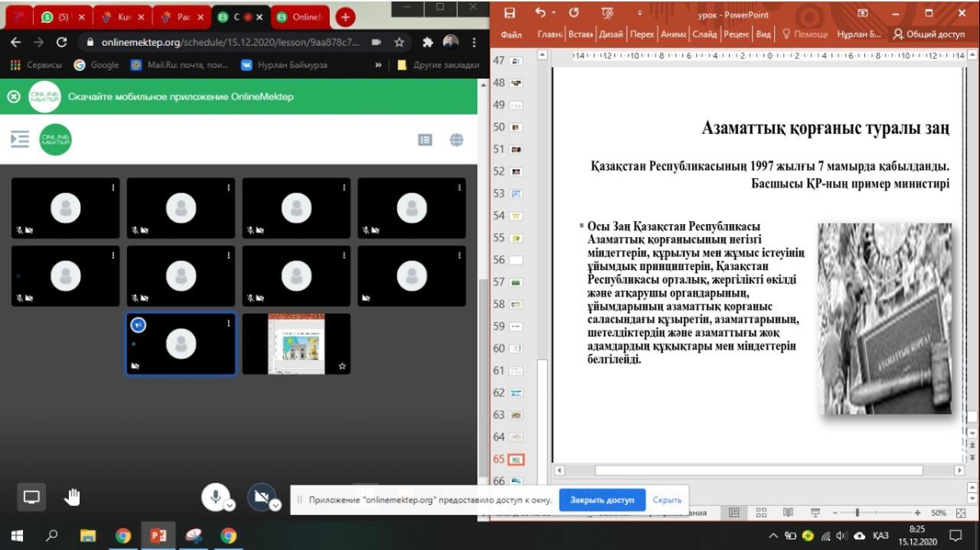Image resolution: width=980 pixels, height=550 pixels.
Task: Click the Скрыть link
Action: pos(667,500)
